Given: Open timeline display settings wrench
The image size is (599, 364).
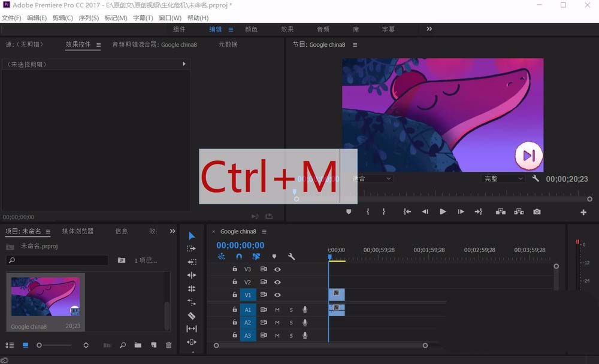Looking at the screenshot, I should pyautogui.click(x=292, y=257).
